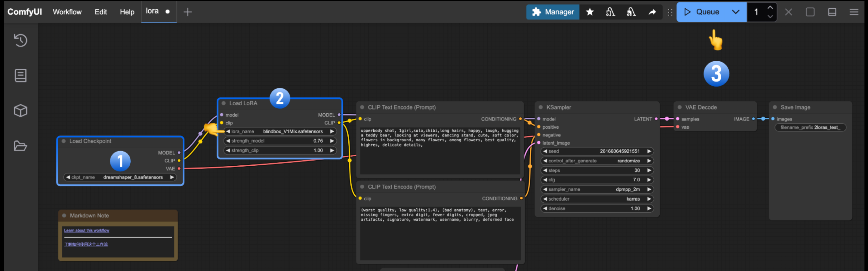The height and width of the screenshot is (271, 868).
Task: Click the share arrow icon
Action: [652, 12]
